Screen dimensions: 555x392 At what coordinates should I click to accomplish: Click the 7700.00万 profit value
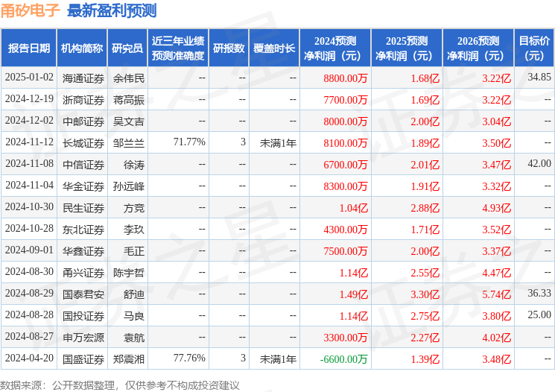[x=346, y=100]
